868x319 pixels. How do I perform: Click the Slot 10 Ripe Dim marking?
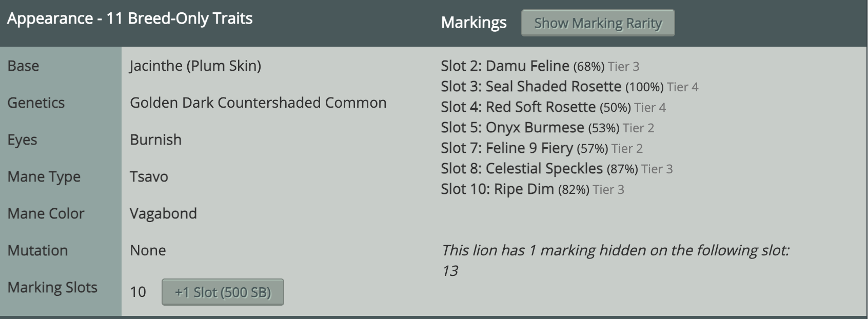coord(532,189)
